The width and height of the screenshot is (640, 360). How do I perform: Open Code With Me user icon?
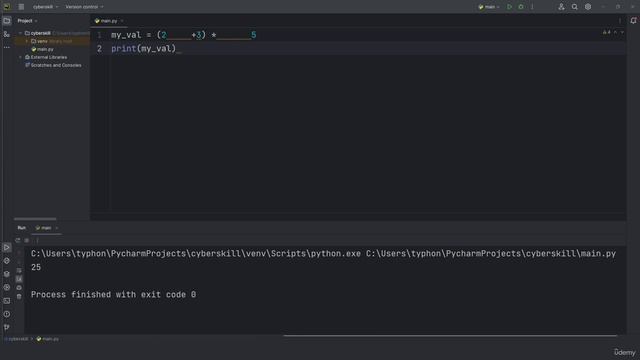561,7
